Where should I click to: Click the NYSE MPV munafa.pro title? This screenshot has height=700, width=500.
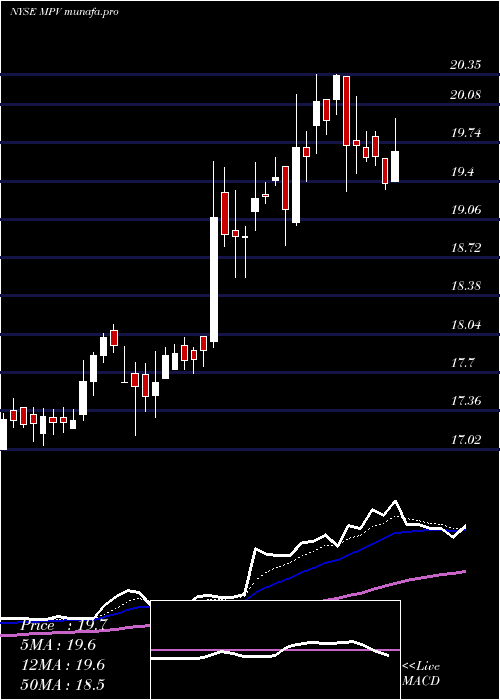click(x=64, y=12)
